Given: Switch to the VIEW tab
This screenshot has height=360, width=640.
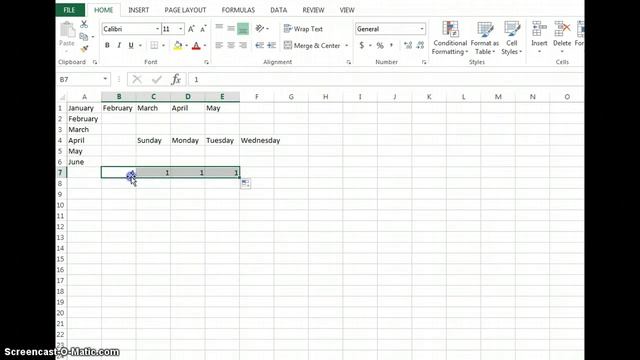Looking at the screenshot, I should (x=347, y=10).
